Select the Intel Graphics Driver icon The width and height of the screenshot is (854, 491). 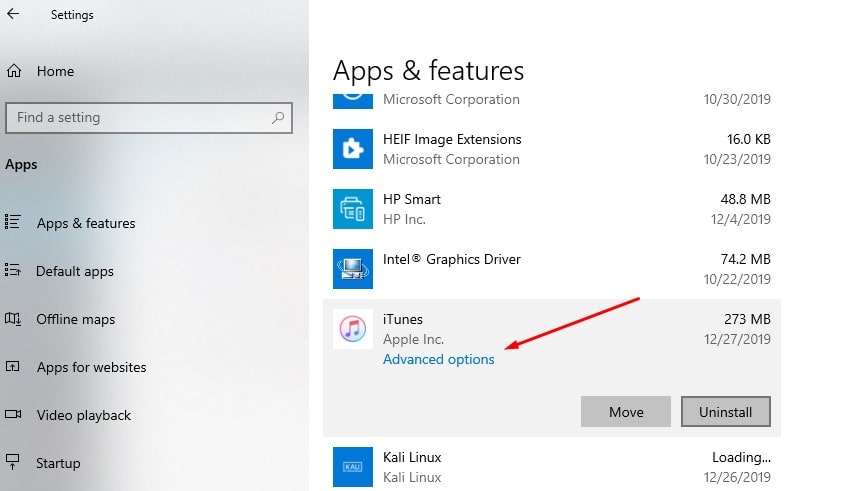353,269
